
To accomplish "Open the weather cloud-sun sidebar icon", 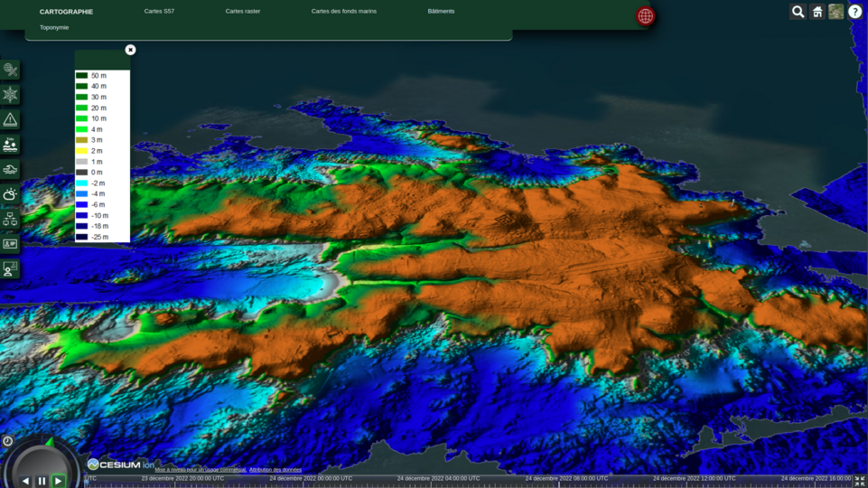I will [x=10, y=194].
